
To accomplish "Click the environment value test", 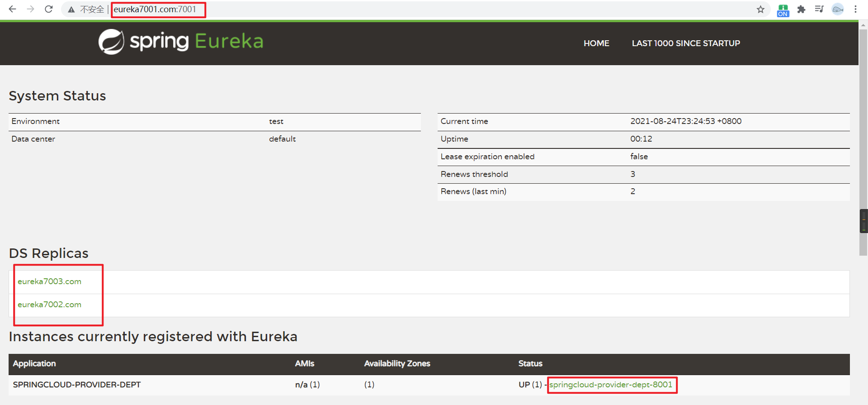I will (276, 121).
